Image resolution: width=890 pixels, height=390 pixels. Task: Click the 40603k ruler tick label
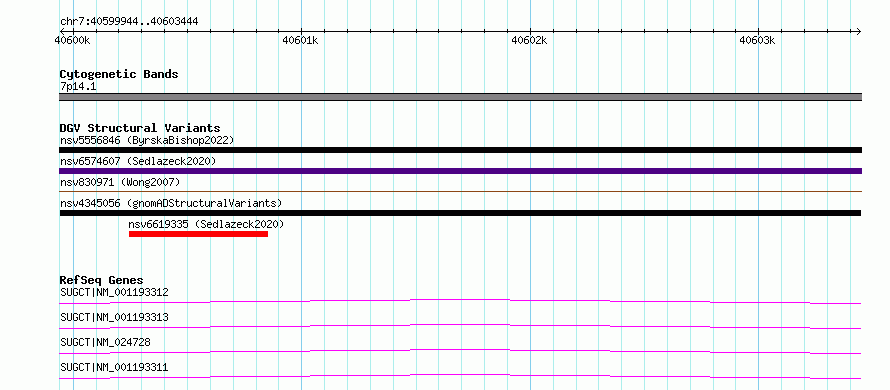click(x=757, y=40)
